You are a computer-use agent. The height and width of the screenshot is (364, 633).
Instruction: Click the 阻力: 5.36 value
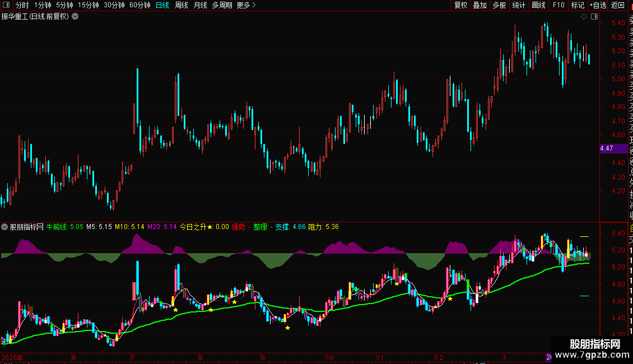(x=323, y=227)
